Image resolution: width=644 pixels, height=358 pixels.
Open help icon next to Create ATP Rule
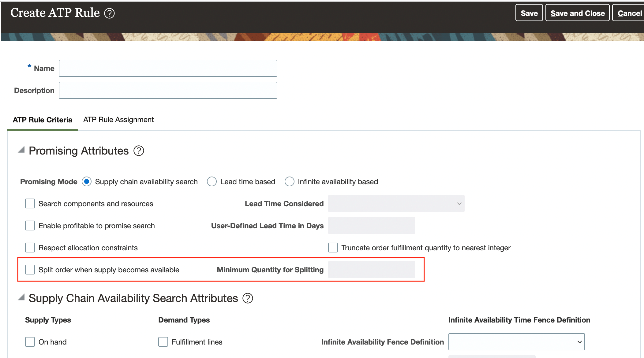tap(109, 13)
